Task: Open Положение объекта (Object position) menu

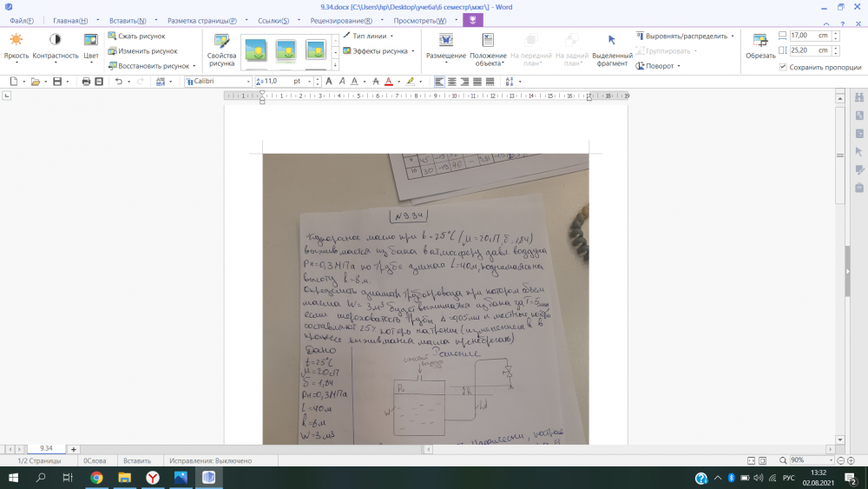Action: pos(488,50)
